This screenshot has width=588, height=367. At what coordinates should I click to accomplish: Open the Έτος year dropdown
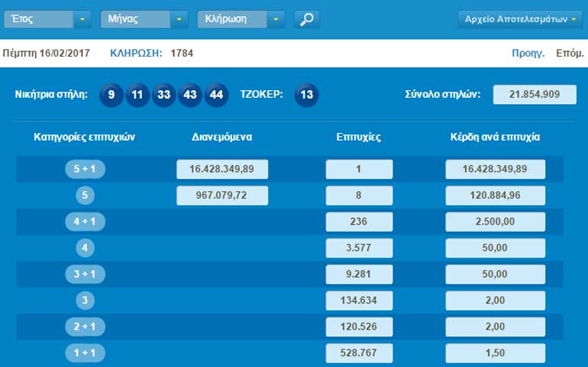tap(47, 19)
